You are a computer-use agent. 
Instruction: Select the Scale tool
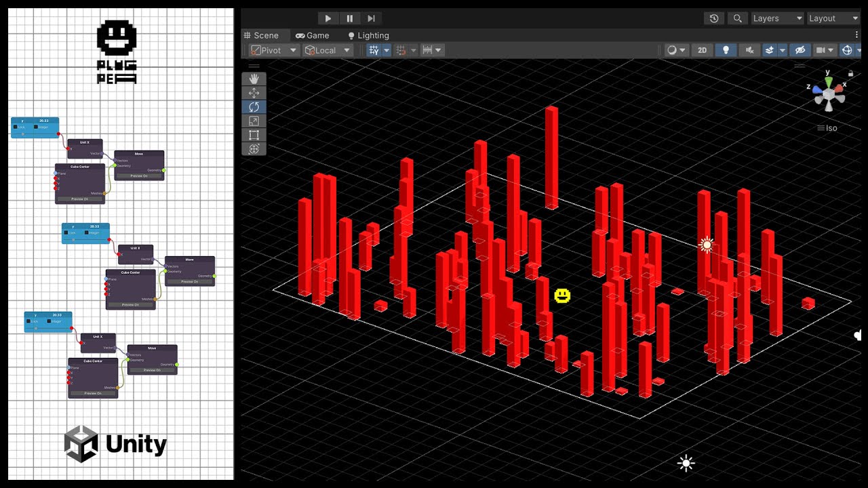[x=254, y=121]
